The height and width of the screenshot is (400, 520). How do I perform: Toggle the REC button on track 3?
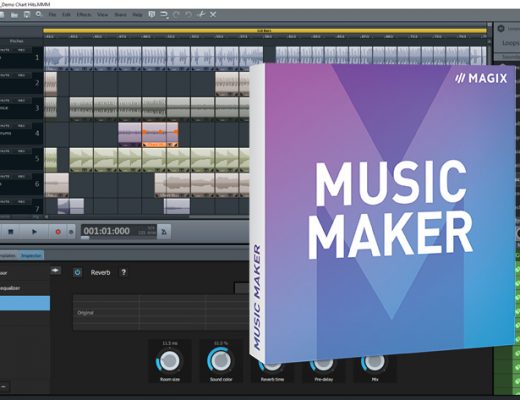click(21, 100)
